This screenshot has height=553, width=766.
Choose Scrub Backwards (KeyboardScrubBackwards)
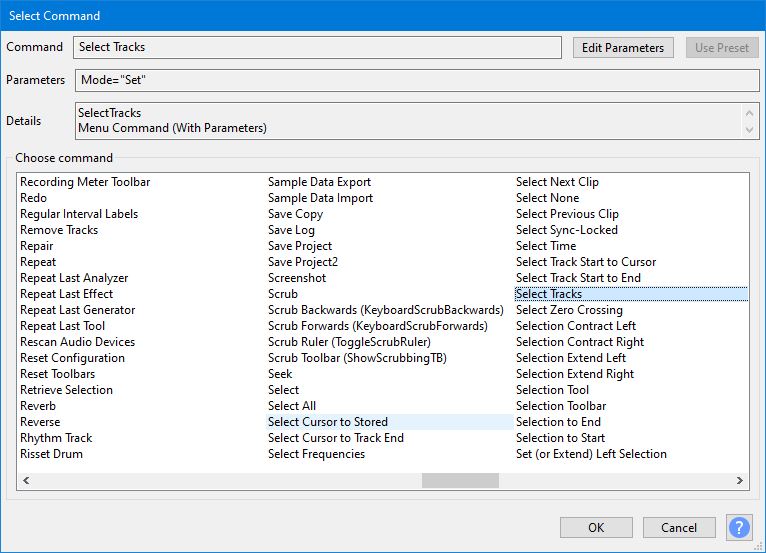click(x=386, y=310)
